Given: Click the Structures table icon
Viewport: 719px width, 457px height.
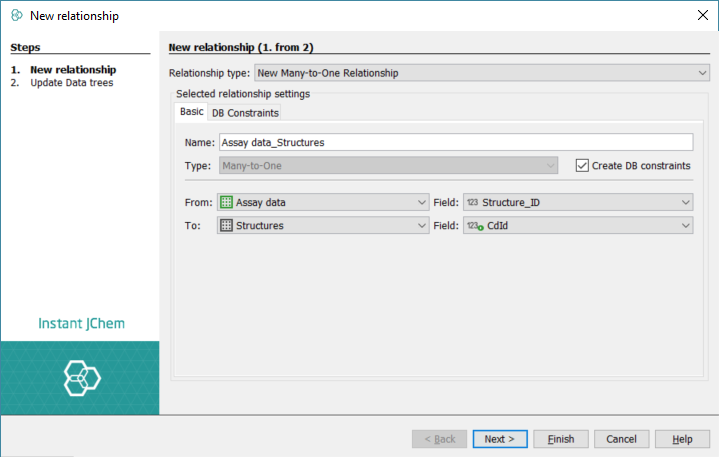Looking at the screenshot, I should (226, 226).
